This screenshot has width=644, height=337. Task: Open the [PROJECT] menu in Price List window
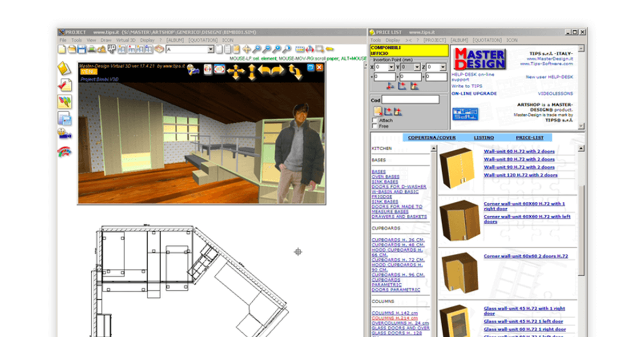point(435,40)
